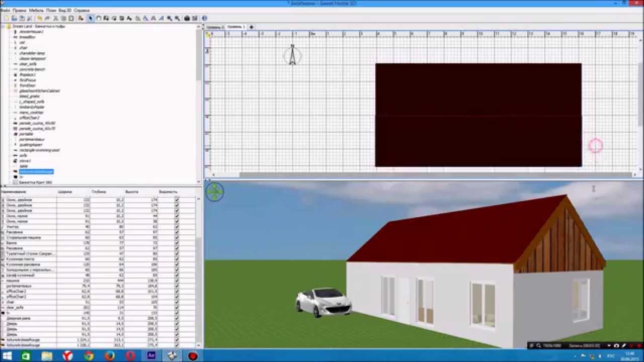Activate the Select objects arrow tool
644x362 pixels.
click(91, 18)
